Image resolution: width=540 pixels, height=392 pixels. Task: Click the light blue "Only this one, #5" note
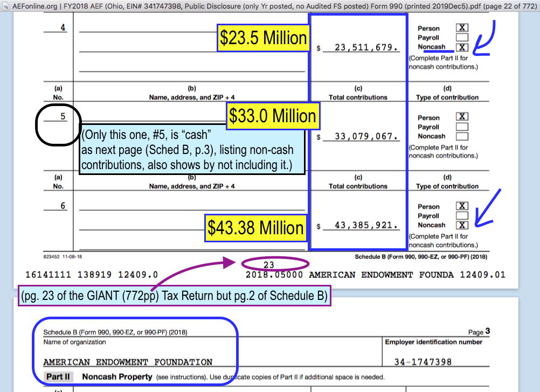192,149
